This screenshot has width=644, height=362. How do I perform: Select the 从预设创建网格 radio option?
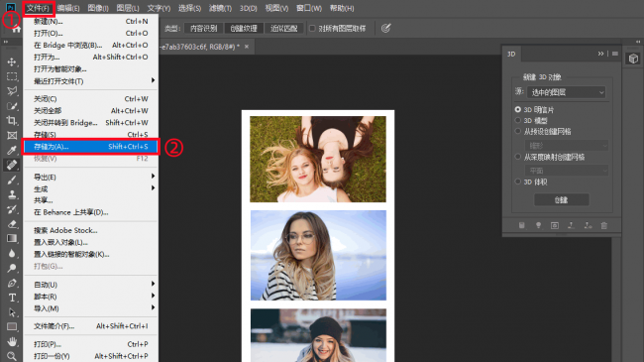coord(518,131)
